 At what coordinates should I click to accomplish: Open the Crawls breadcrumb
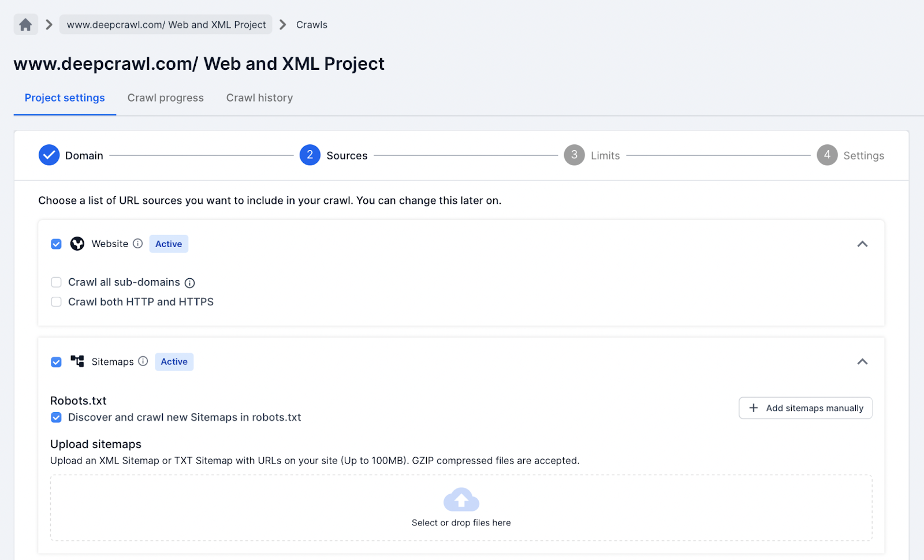pyautogui.click(x=312, y=25)
